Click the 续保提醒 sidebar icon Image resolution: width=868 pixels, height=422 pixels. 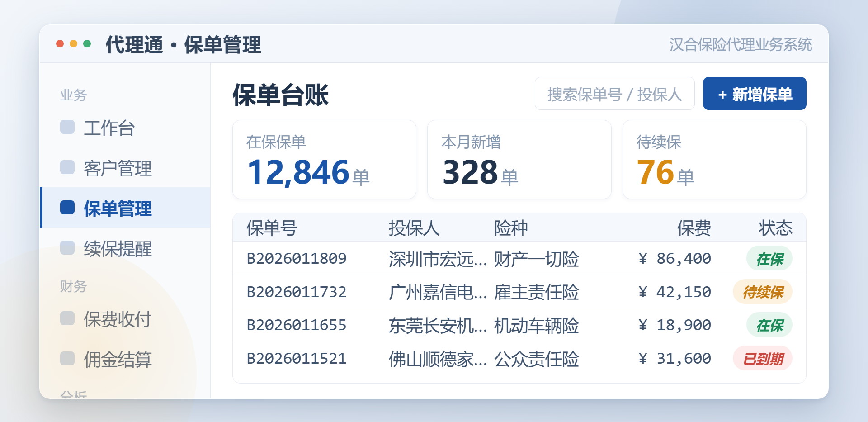[67, 248]
